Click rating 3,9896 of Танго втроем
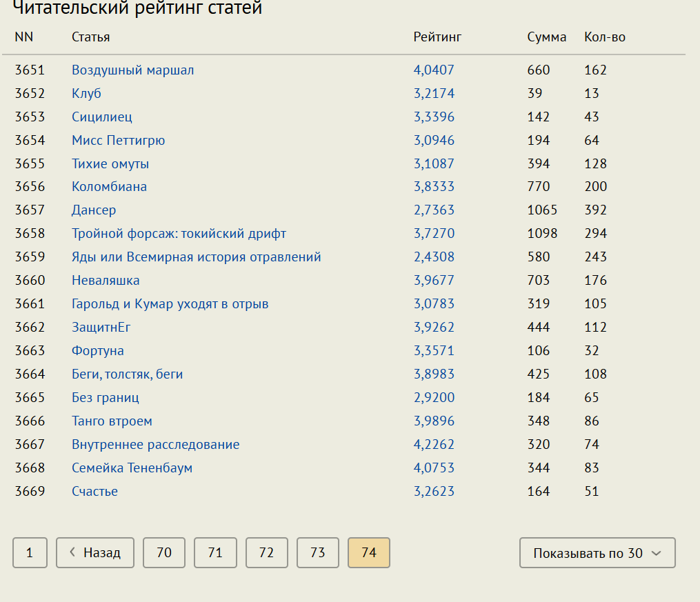 pyautogui.click(x=434, y=421)
